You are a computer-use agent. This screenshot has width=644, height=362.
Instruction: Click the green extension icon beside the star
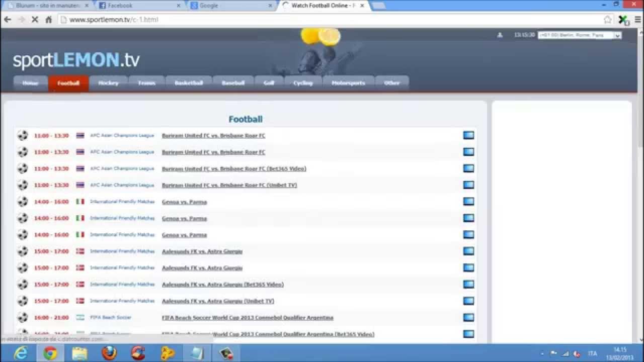tap(623, 20)
